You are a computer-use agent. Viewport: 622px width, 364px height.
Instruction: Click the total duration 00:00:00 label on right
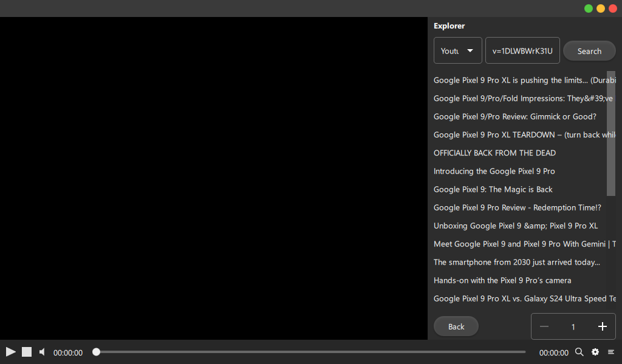click(554, 352)
